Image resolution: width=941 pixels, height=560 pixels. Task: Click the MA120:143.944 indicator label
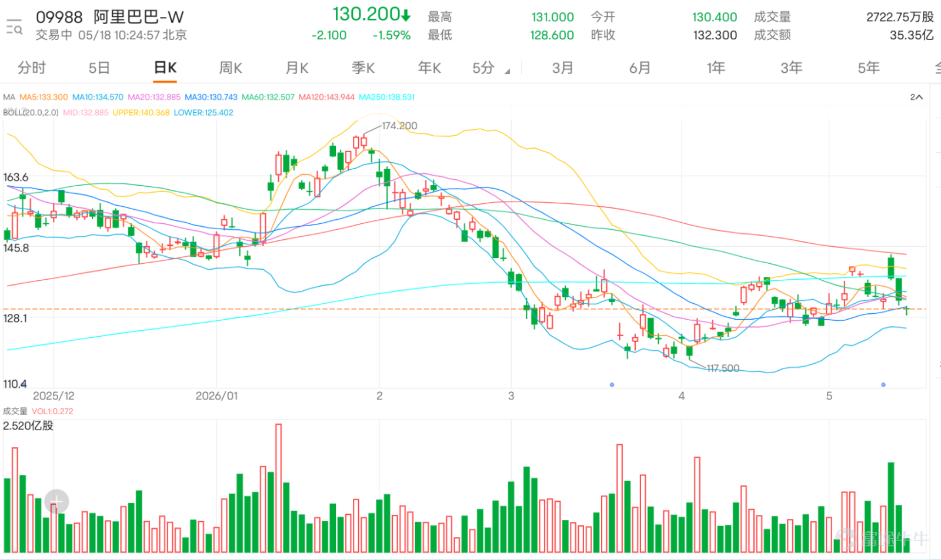coord(326,97)
